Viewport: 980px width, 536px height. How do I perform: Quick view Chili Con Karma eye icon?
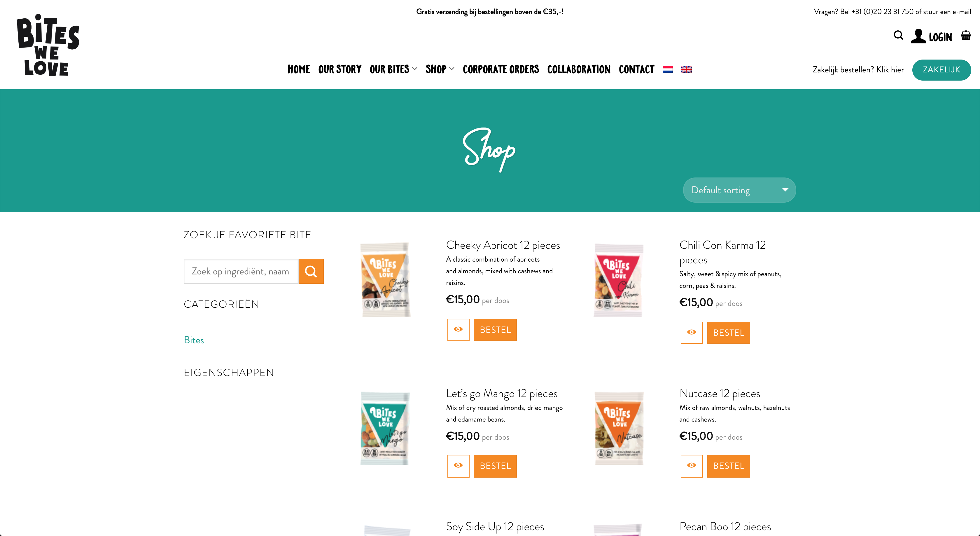point(691,333)
